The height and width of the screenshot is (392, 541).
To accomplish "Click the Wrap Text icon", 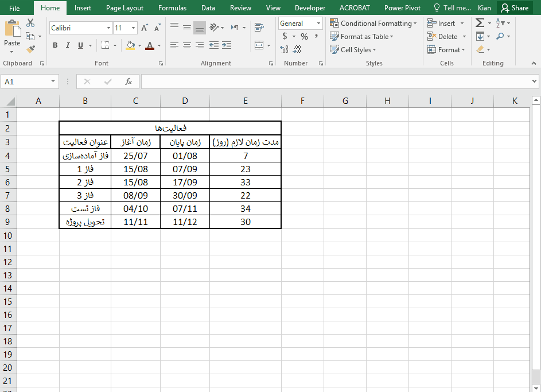I will coord(259,28).
